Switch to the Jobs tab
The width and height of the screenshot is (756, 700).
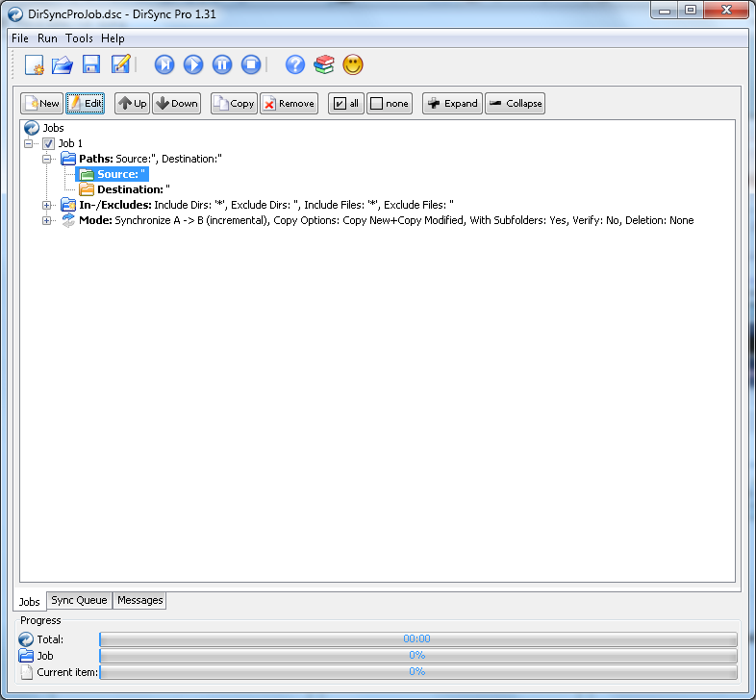(x=30, y=602)
